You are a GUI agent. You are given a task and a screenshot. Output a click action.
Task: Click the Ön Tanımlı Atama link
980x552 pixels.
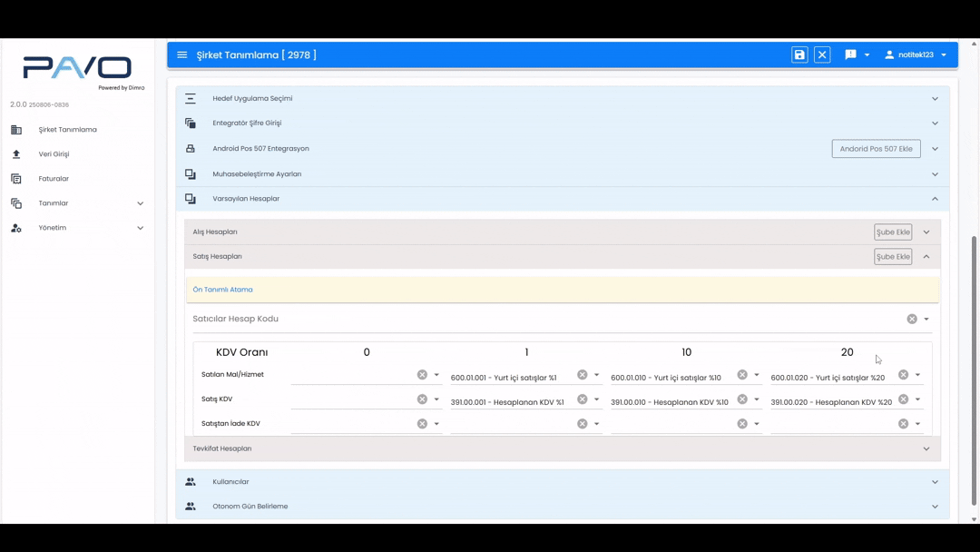pyautogui.click(x=222, y=290)
